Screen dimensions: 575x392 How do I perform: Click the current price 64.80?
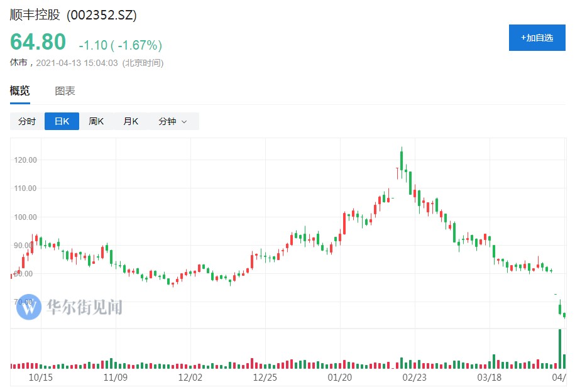(38, 42)
